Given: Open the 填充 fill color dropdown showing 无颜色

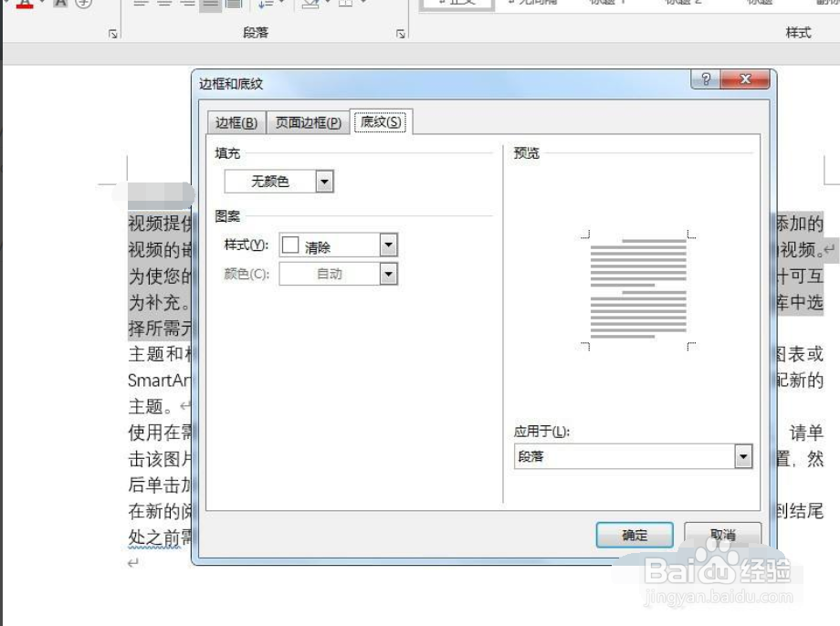Looking at the screenshot, I should [x=324, y=181].
